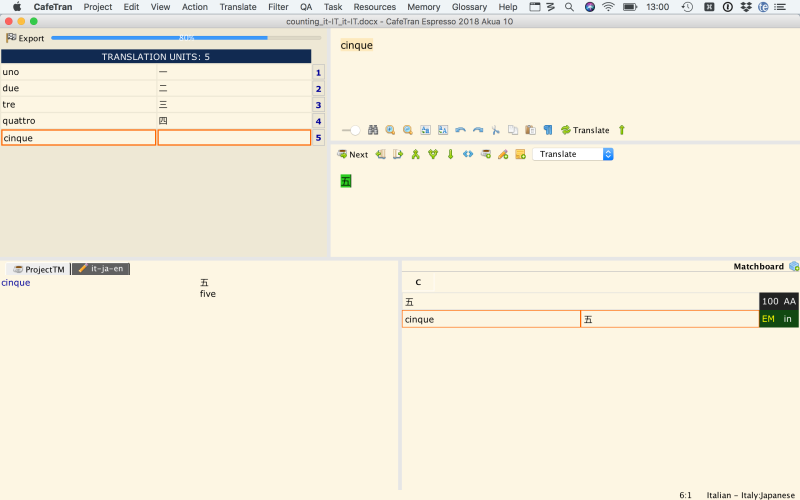This screenshot has height=500, width=800.
Task: Click the add to memory cup icon
Action: tap(486, 154)
